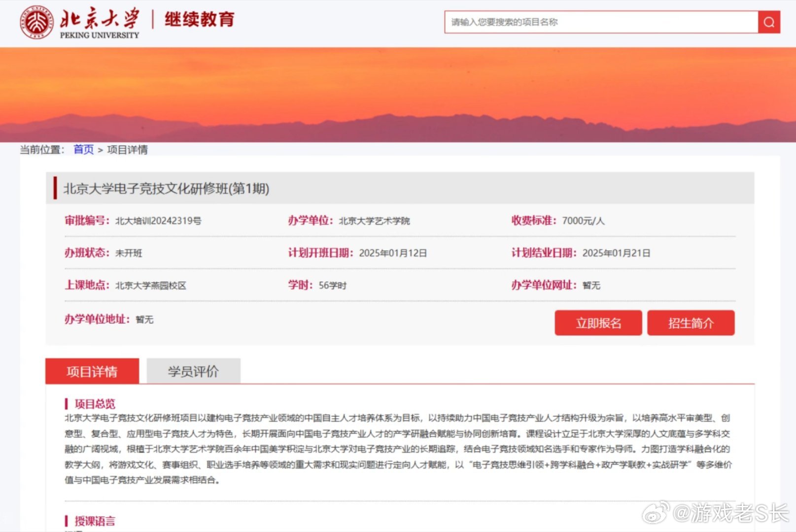The width and height of the screenshot is (796, 532).
Task: Click the 计划开班日期 field label
Action: coord(321,253)
